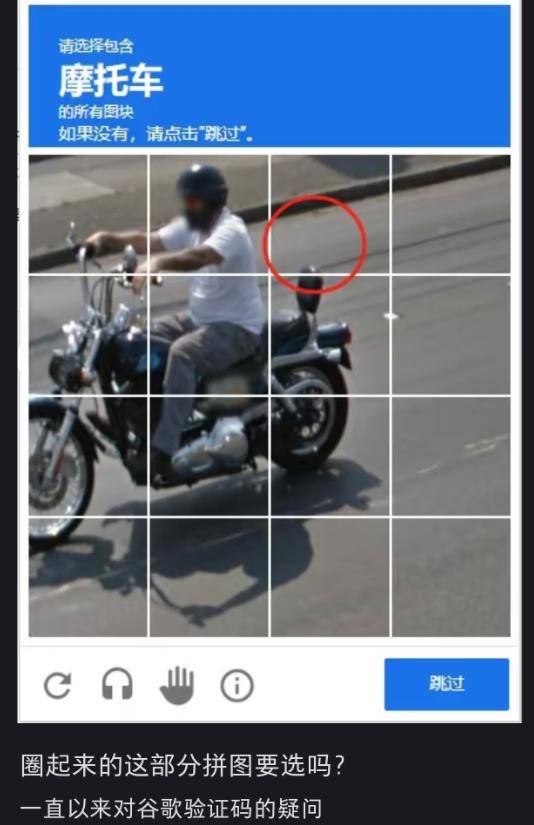Select the road tile with small white spot
The height and width of the screenshot is (825, 534).
(451, 335)
